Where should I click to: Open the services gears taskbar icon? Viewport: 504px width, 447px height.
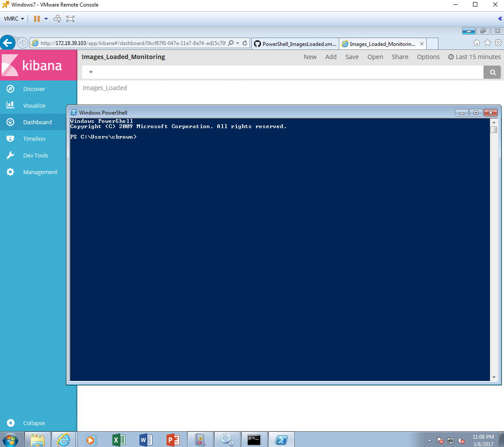click(x=227, y=440)
